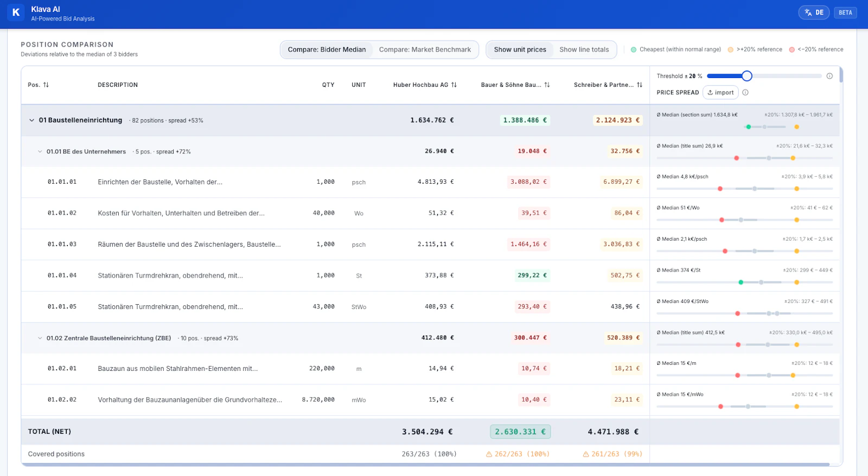Collapse 01.02 Zentrale Baustelleneinrichtung group
This screenshot has width=868, height=476.
click(x=40, y=338)
